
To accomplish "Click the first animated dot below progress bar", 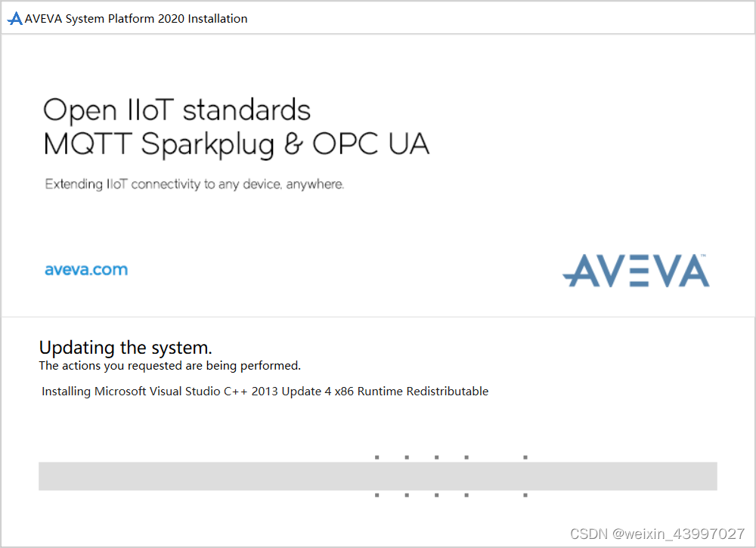I will 377,495.
